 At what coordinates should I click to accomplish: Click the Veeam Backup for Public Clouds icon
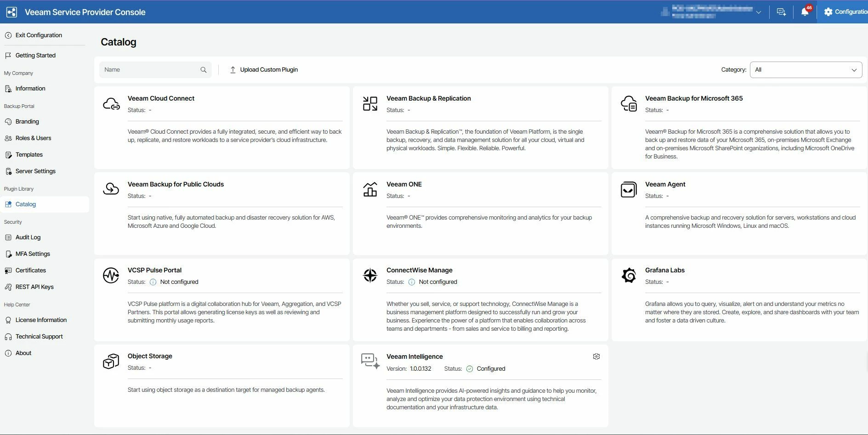coord(111,189)
